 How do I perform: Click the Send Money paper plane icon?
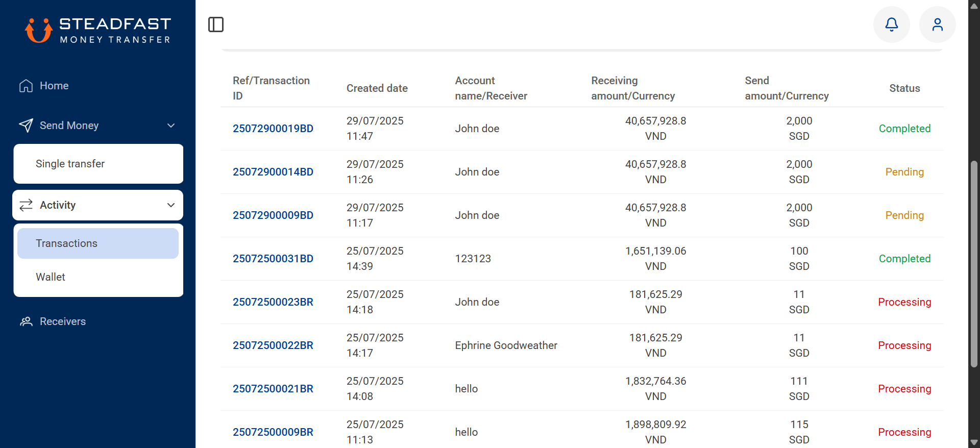pos(26,126)
